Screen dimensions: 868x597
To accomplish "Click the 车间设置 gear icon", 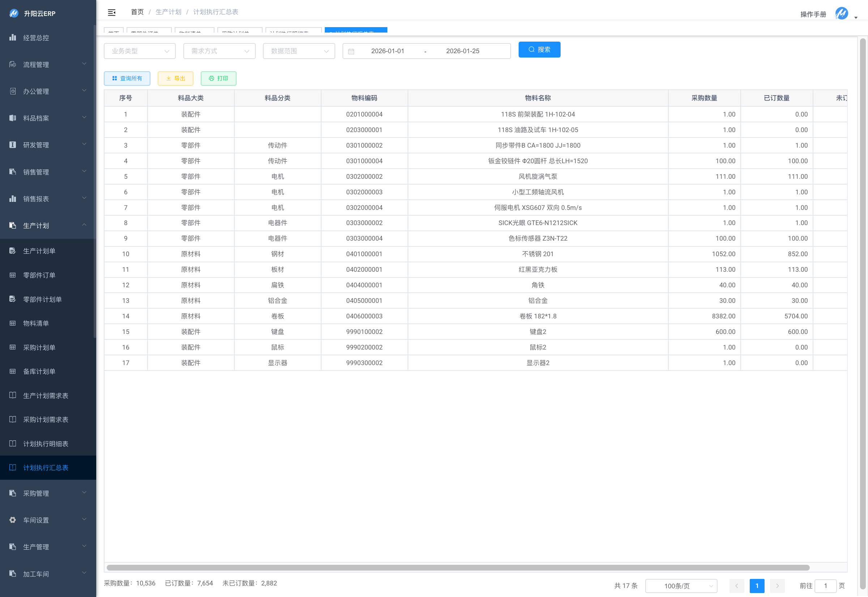I will click(x=13, y=520).
